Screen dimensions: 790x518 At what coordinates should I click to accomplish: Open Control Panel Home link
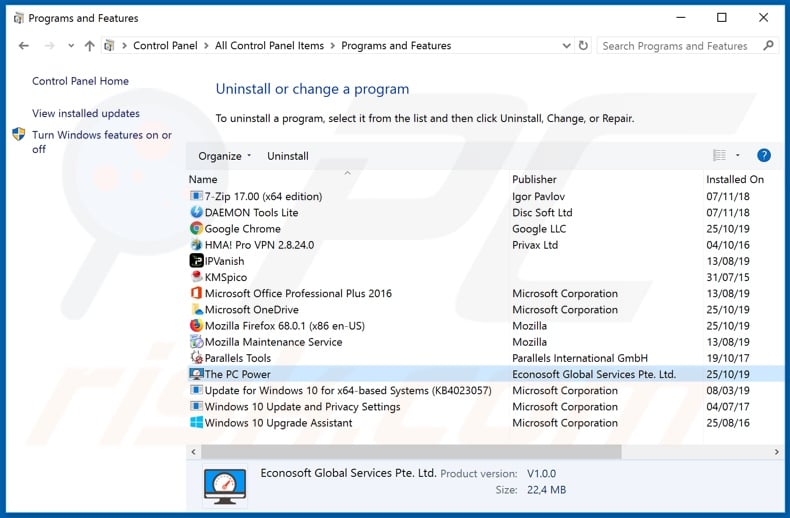[80, 81]
